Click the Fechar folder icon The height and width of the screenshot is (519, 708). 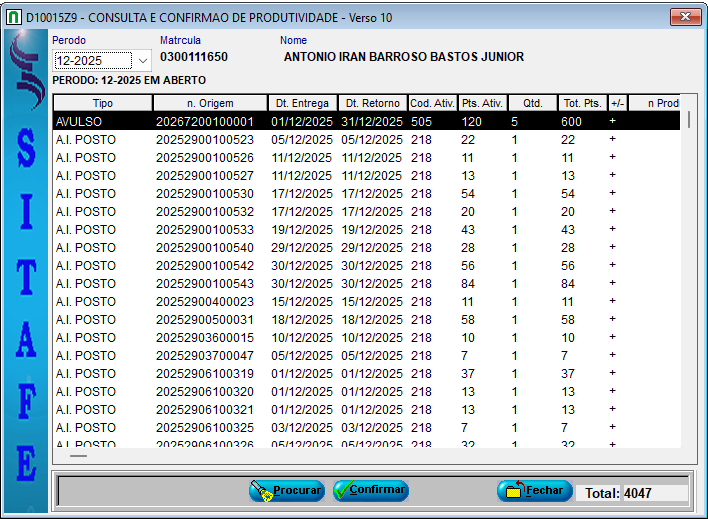click(x=513, y=491)
